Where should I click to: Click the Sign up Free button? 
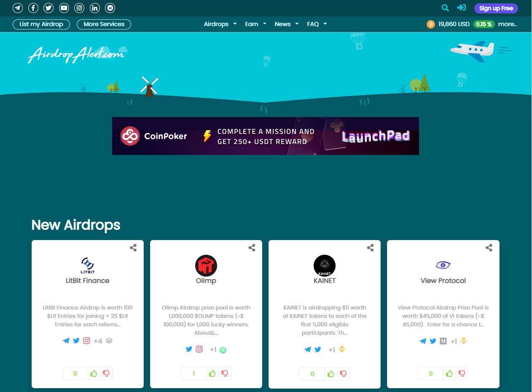coord(496,8)
